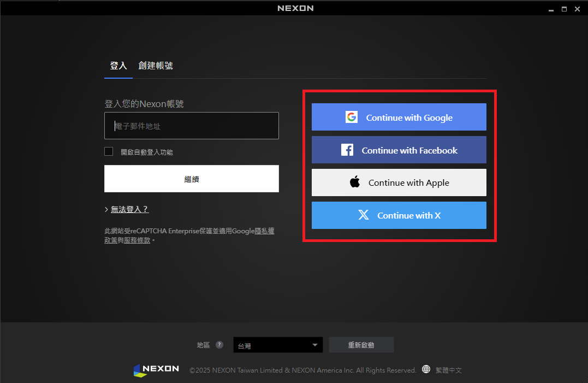
Task: Click the NEXON wordmark in the title bar
Action: [295, 8]
